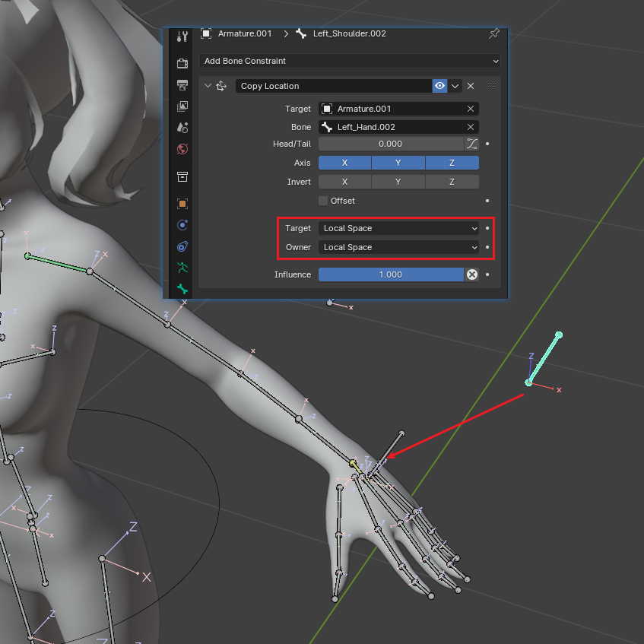
Task: Click the Head/Tail value slider
Action: tap(391, 144)
